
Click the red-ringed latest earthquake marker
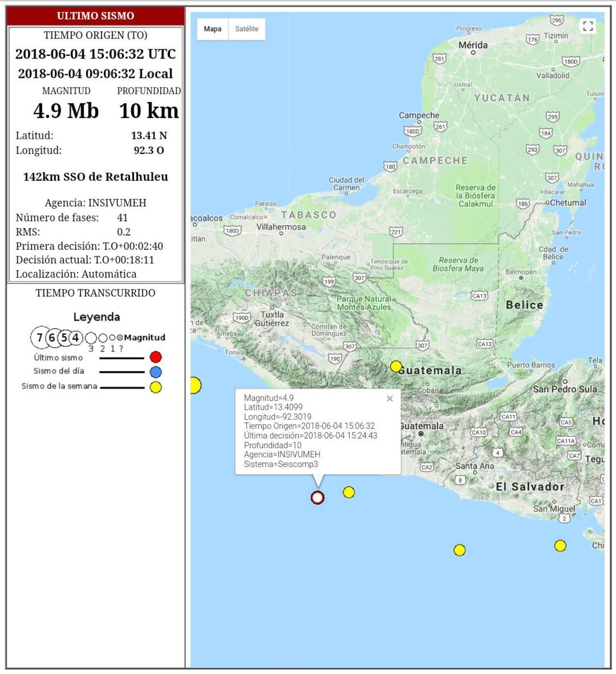[317, 497]
